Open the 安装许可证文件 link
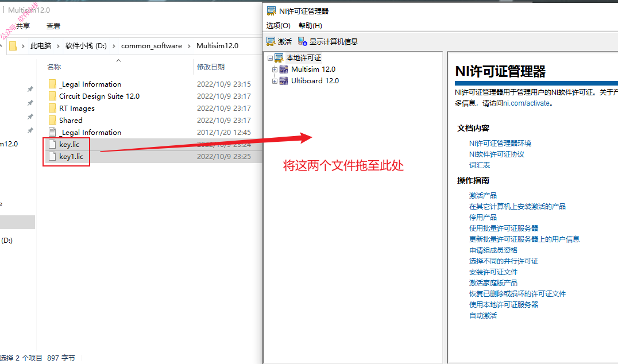 (493, 272)
